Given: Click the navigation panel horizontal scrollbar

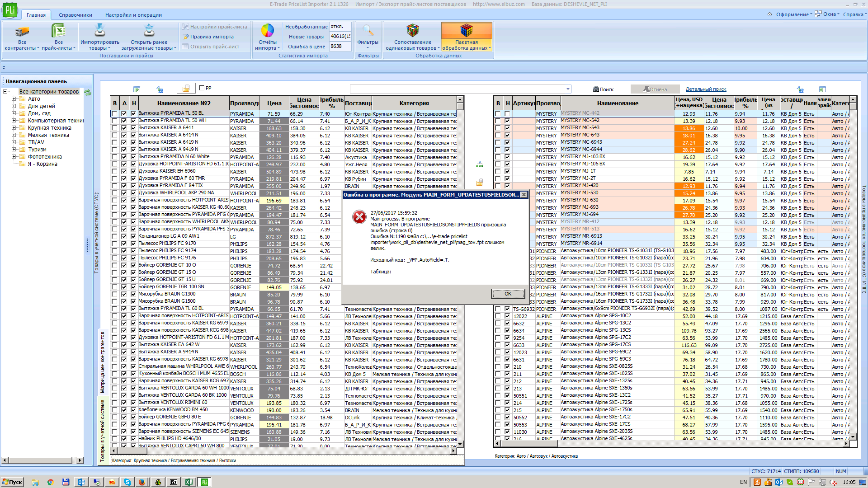Looking at the screenshot, I should 42,460.
